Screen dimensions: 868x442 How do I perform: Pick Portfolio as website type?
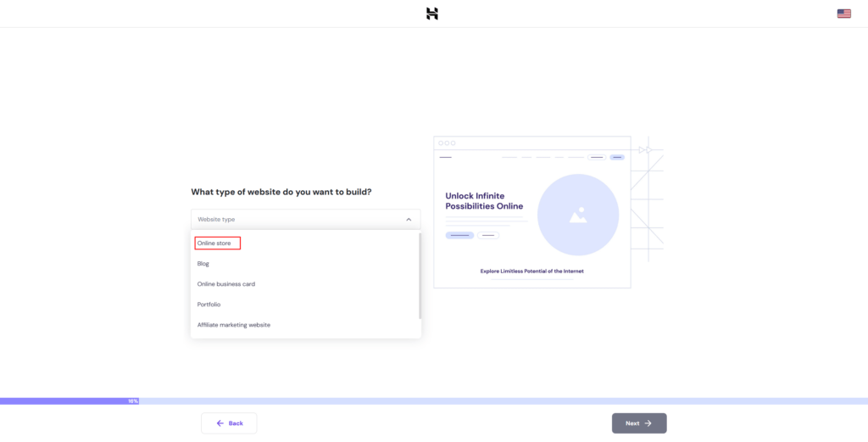click(x=209, y=305)
